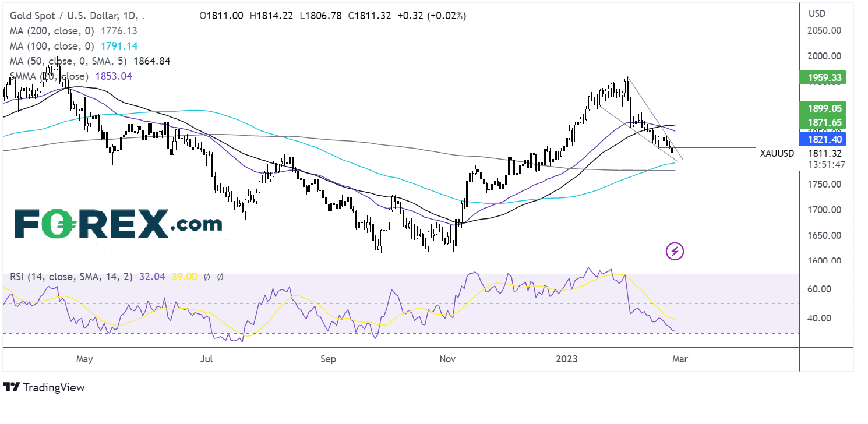Click the 1750.00 price axis value
The width and height of the screenshot is (868, 424).
823,184
